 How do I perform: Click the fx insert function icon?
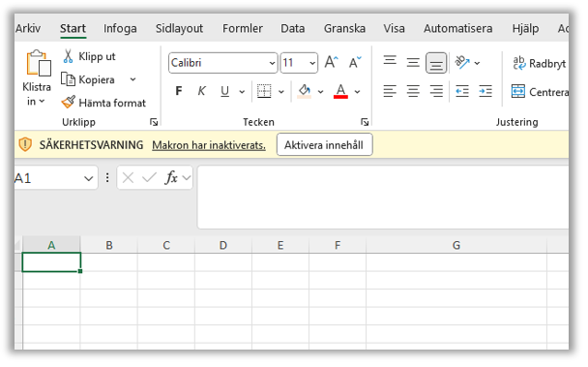point(171,177)
